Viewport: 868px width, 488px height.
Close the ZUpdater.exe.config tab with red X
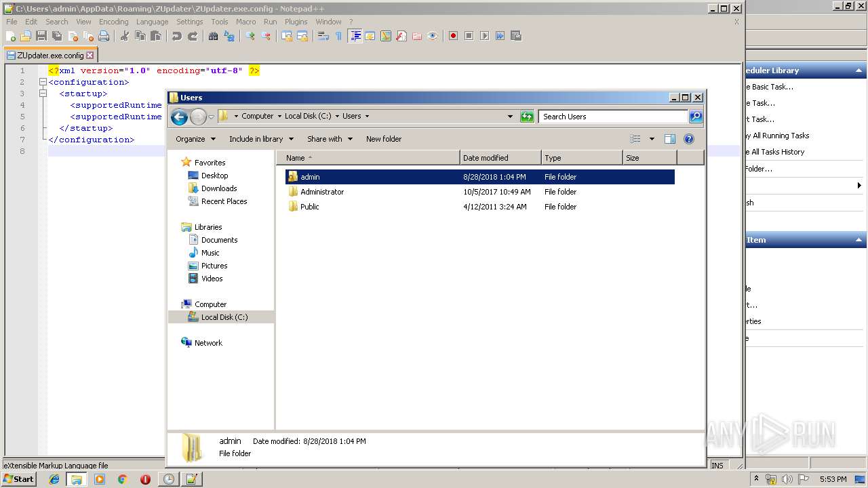[x=90, y=56]
